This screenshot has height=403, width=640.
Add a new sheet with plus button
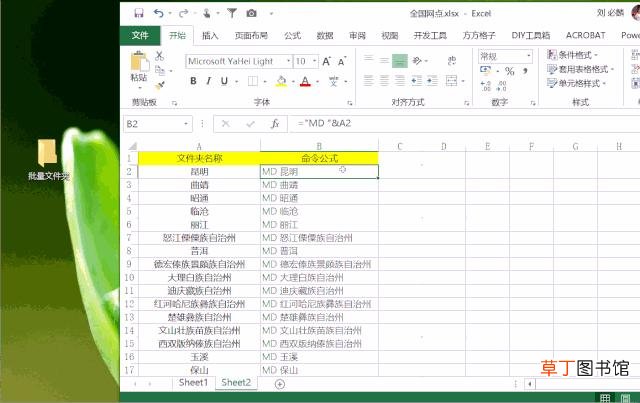(280, 384)
